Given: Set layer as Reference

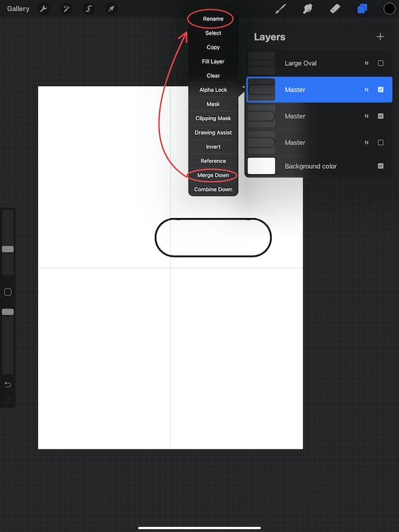Looking at the screenshot, I should pyautogui.click(x=213, y=161).
